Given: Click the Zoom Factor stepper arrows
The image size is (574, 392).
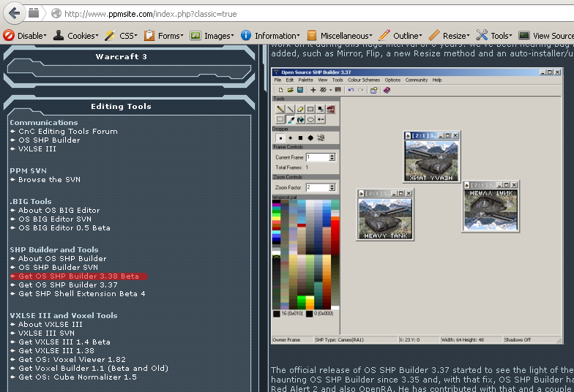Looking at the screenshot, I should tap(332, 187).
